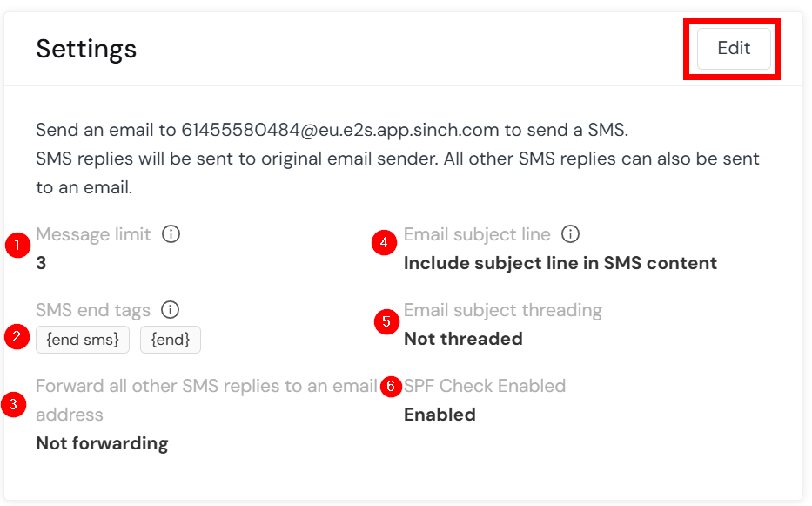Click the Settings heading
The image size is (812, 506).
pos(86,49)
